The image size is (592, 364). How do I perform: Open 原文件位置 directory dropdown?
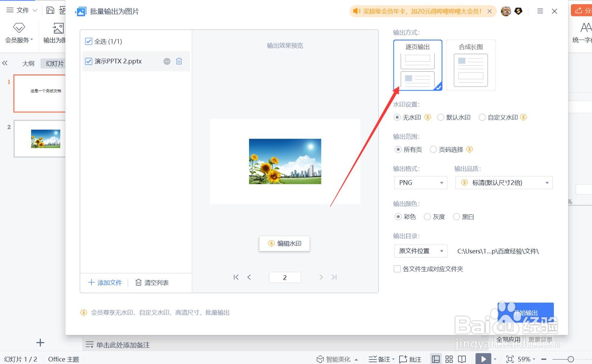tap(421, 251)
